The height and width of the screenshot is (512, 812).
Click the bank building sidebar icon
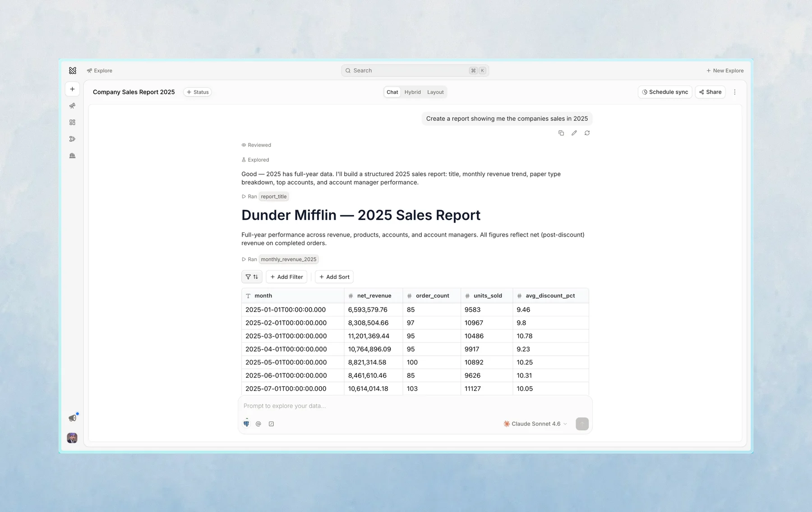coord(72,156)
